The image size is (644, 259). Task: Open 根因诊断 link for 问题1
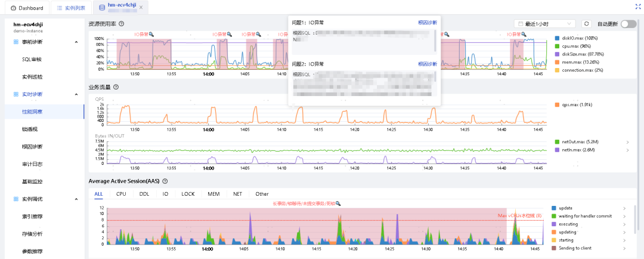coord(428,23)
